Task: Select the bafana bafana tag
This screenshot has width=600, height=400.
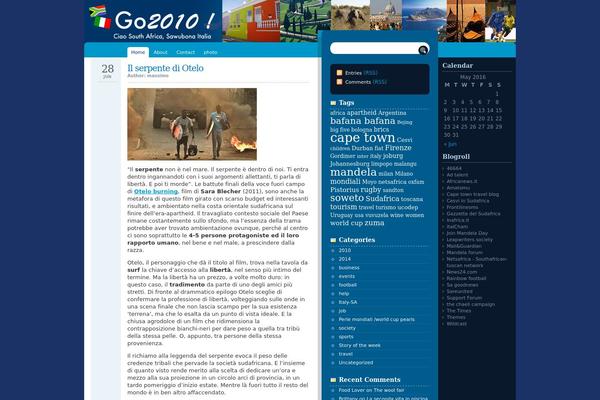Action: (362, 121)
